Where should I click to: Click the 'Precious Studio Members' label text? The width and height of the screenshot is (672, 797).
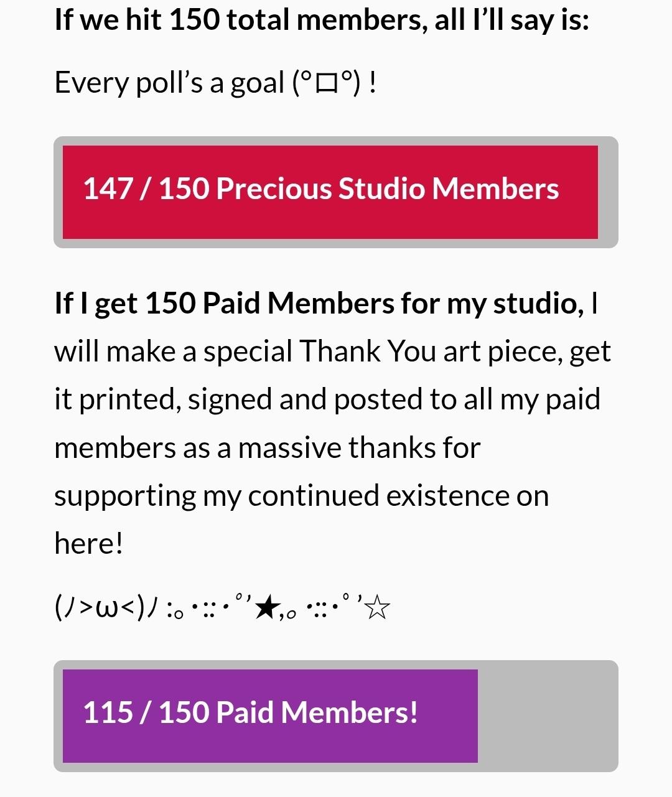[387, 189]
